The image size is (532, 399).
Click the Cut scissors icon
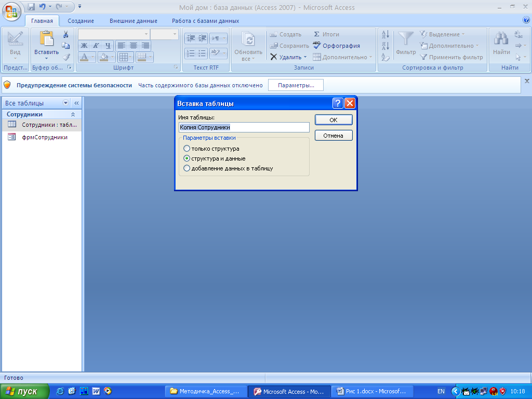tap(66, 34)
